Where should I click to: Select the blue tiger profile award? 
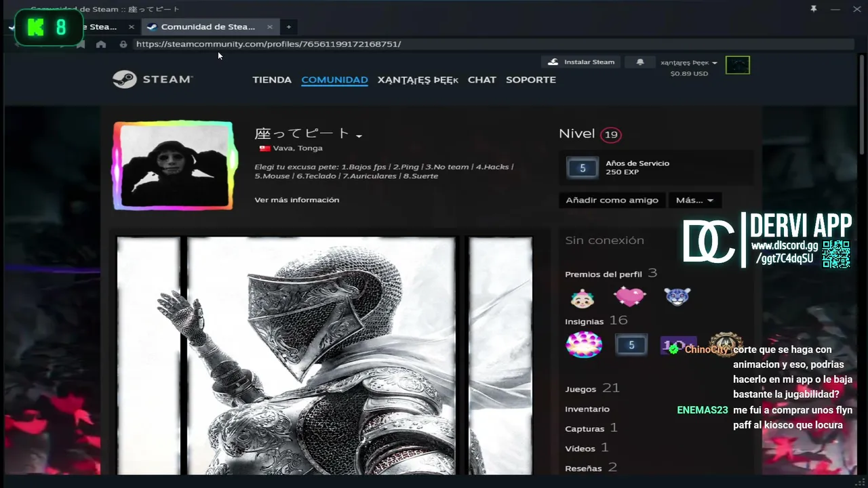pyautogui.click(x=677, y=296)
